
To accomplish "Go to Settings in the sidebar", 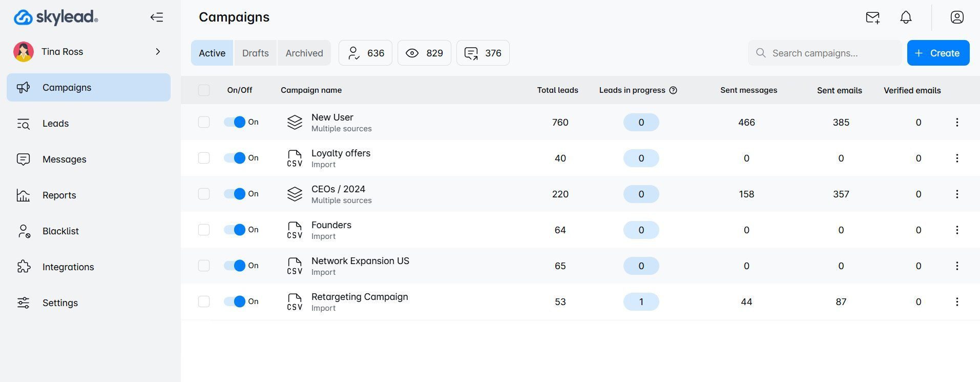I will 89,303.
